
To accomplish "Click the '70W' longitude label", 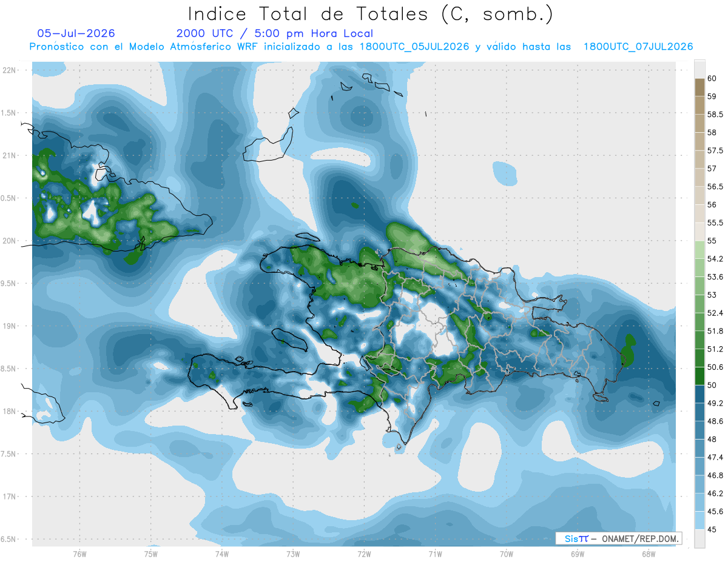I will coord(507,554).
